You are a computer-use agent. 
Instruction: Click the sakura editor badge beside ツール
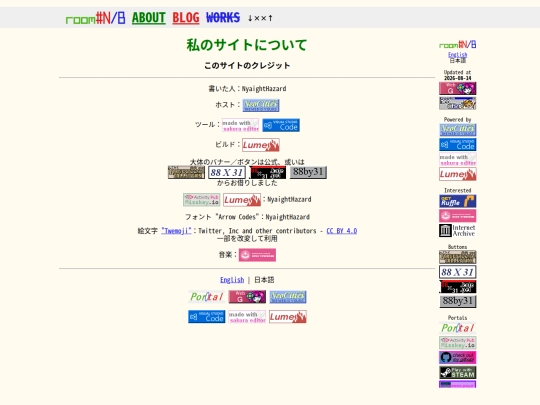pyautogui.click(x=240, y=125)
